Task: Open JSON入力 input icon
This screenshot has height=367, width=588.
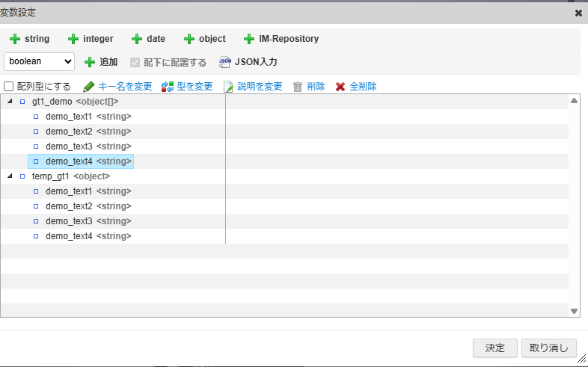Action: click(x=224, y=62)
